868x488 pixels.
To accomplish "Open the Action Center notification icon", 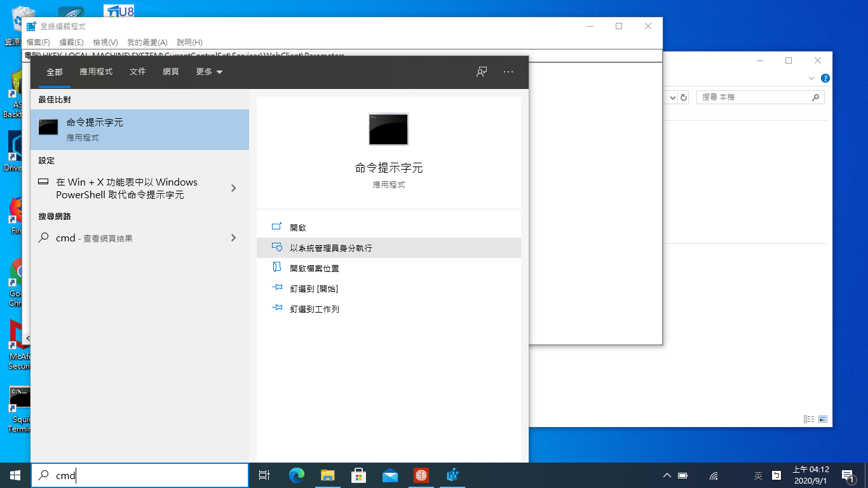I will click(848, 475).
